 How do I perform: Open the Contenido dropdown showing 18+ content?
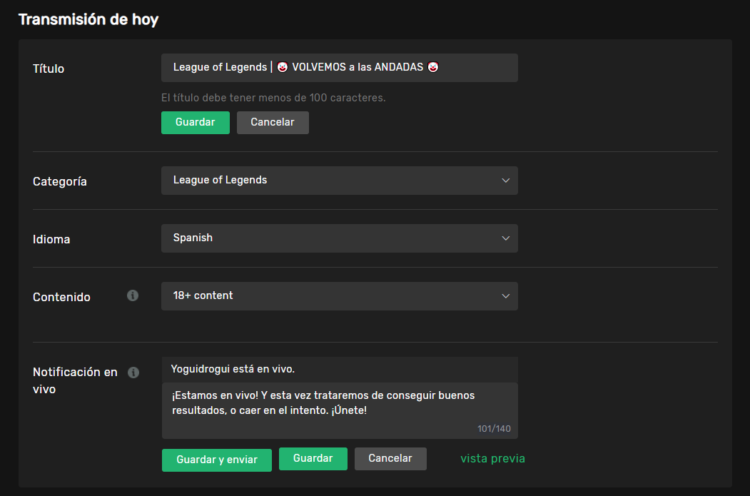(339, 296)
